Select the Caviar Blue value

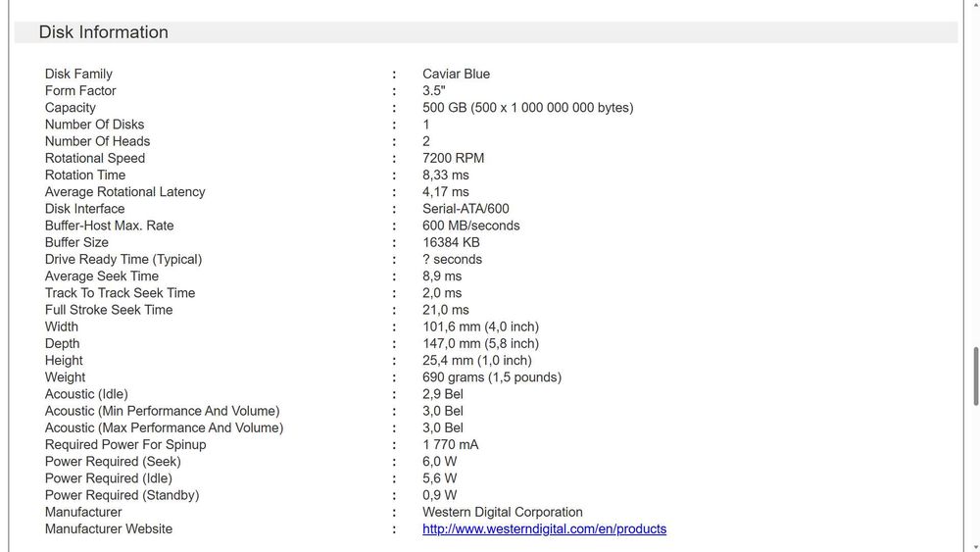tap(457, 74)
